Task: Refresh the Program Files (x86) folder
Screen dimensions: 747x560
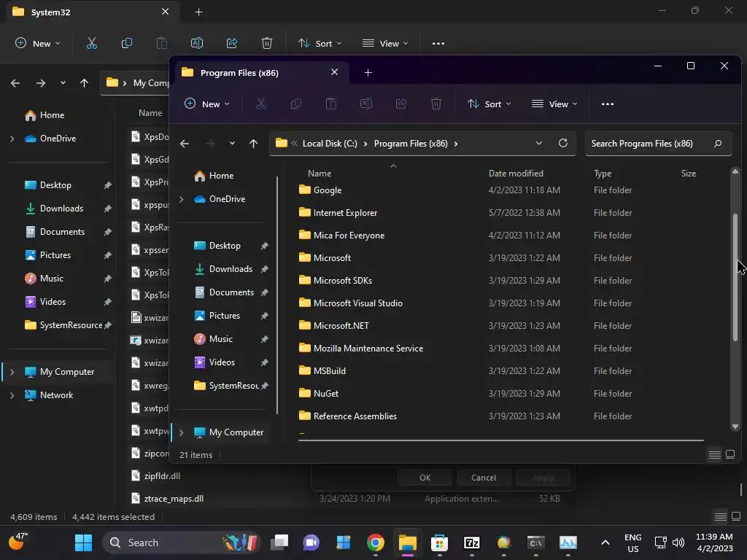Action: click(563, 144)
